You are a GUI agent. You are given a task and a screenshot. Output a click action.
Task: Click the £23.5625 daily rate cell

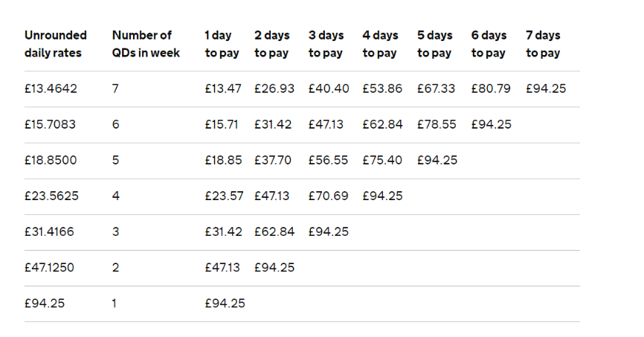51,196
